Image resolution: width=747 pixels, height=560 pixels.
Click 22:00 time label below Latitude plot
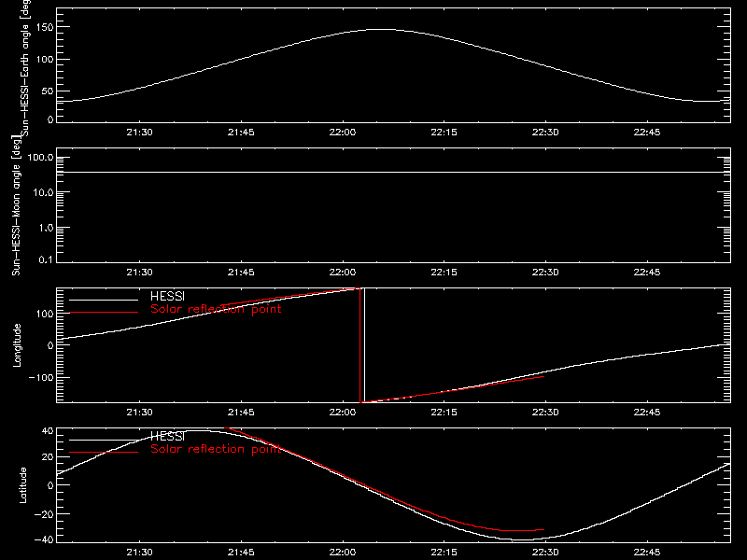click(x=343, y=552)
